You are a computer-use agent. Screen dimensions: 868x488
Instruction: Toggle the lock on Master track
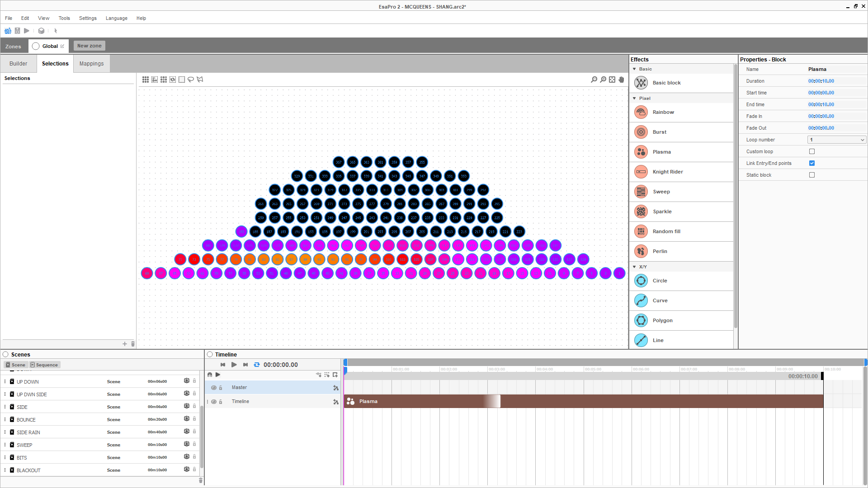click(x=221, y=388)
